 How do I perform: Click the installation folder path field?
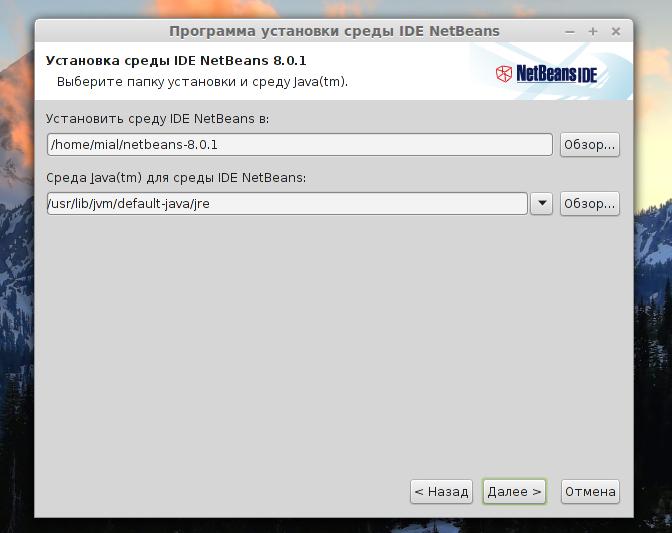[300, 144]
